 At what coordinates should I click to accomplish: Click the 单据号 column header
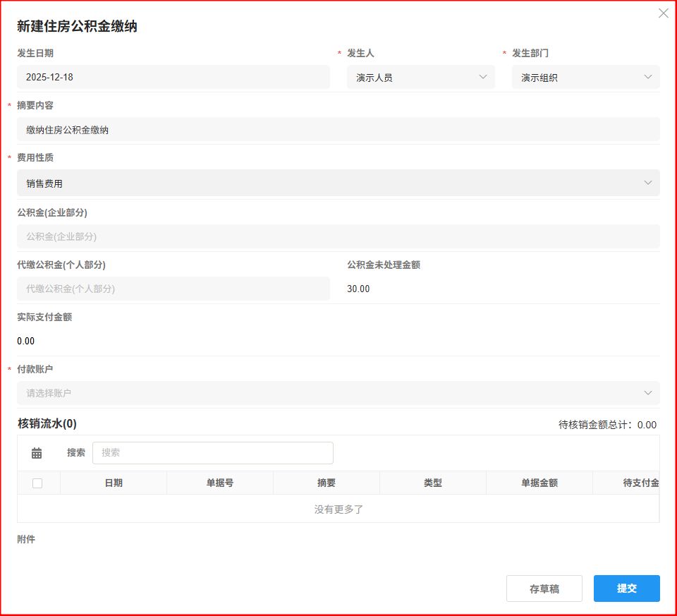[220, 483]
